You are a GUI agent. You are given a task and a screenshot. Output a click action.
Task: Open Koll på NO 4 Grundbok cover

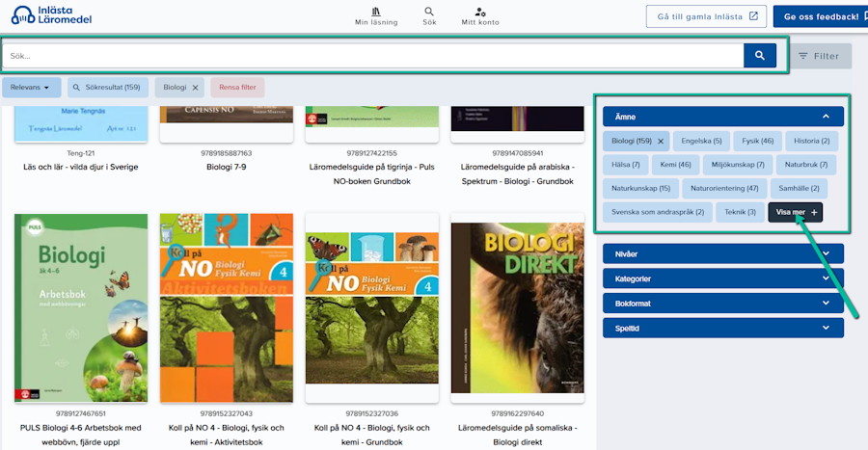click(x=372, y=308)
